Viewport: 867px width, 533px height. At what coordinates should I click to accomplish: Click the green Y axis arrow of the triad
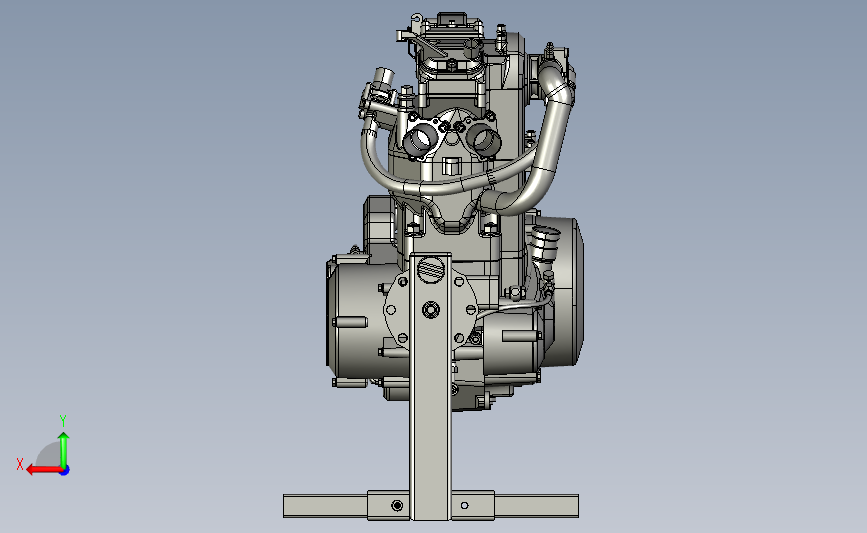click(64, 450)
